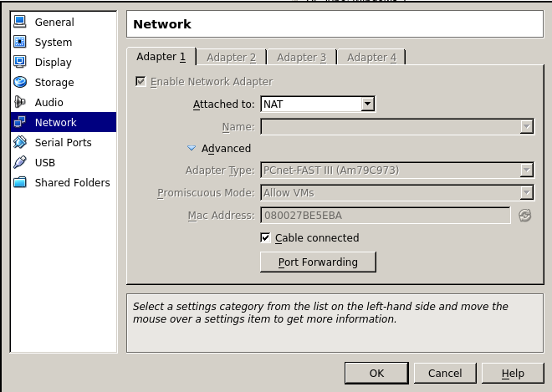The image size is (552, 392).
Task: Open the Display monitor icon
Action: click(20, 62)
